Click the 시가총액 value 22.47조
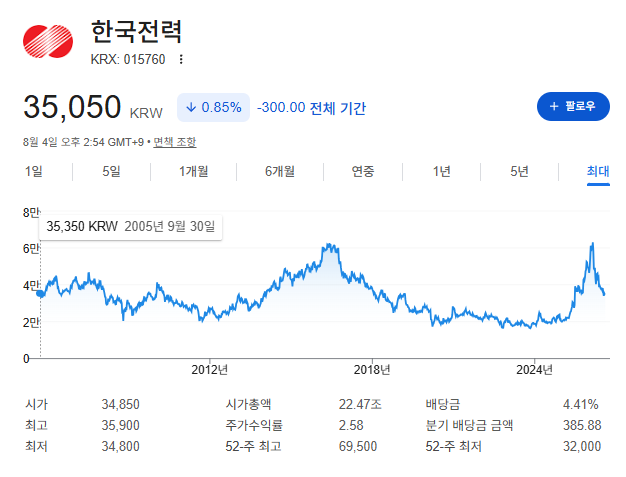Viewport: 626px width, 477px height. click(x=360, y=404)
